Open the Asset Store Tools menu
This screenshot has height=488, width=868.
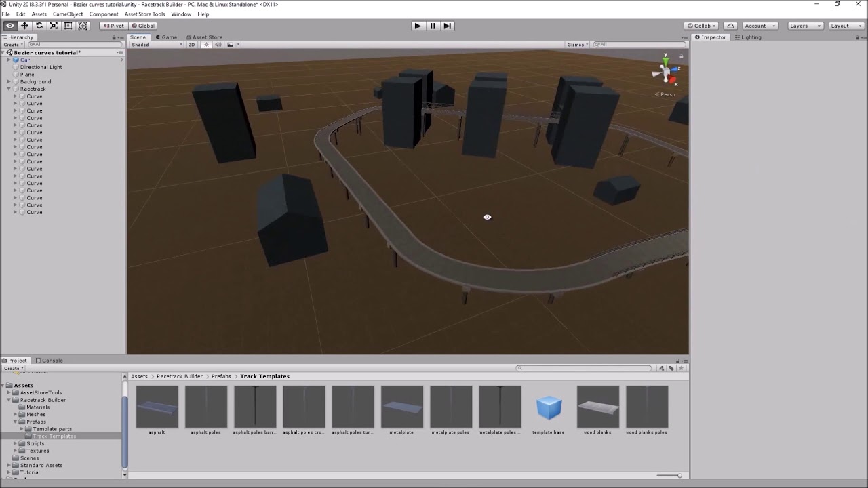tap(144, 14)
